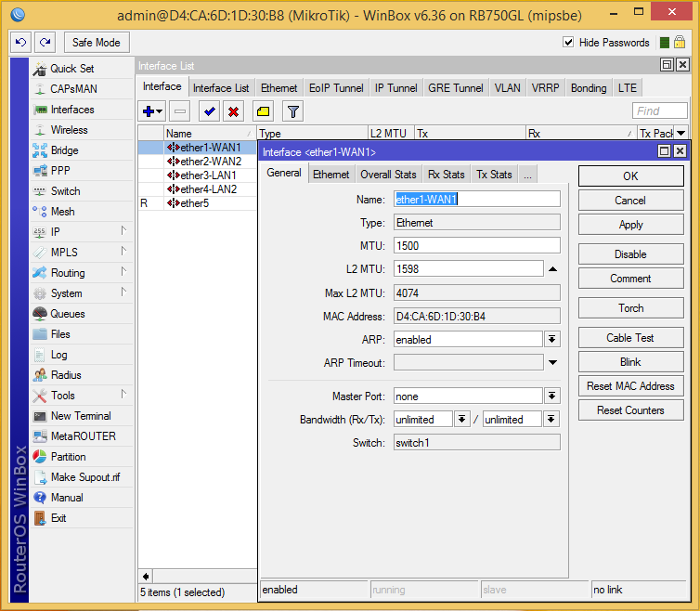Select ether3-LAN1 row
Screen dimensions: 700x611
click(198, 175)
